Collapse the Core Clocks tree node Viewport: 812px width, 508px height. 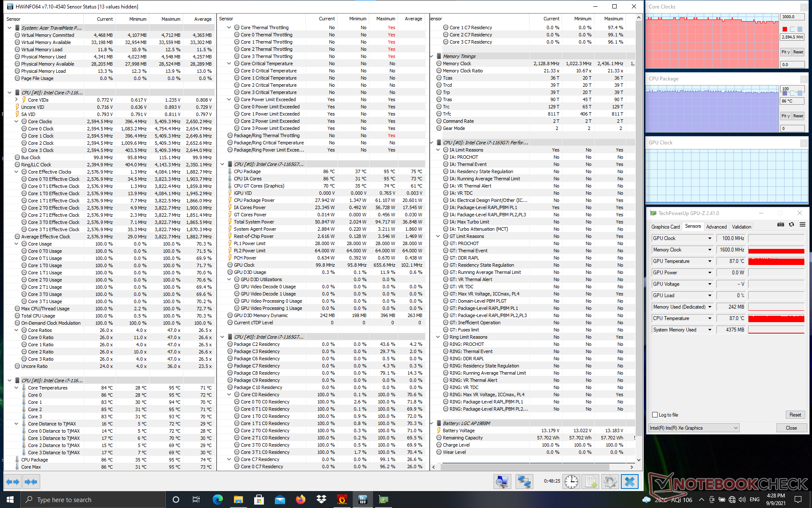[16, 121]
